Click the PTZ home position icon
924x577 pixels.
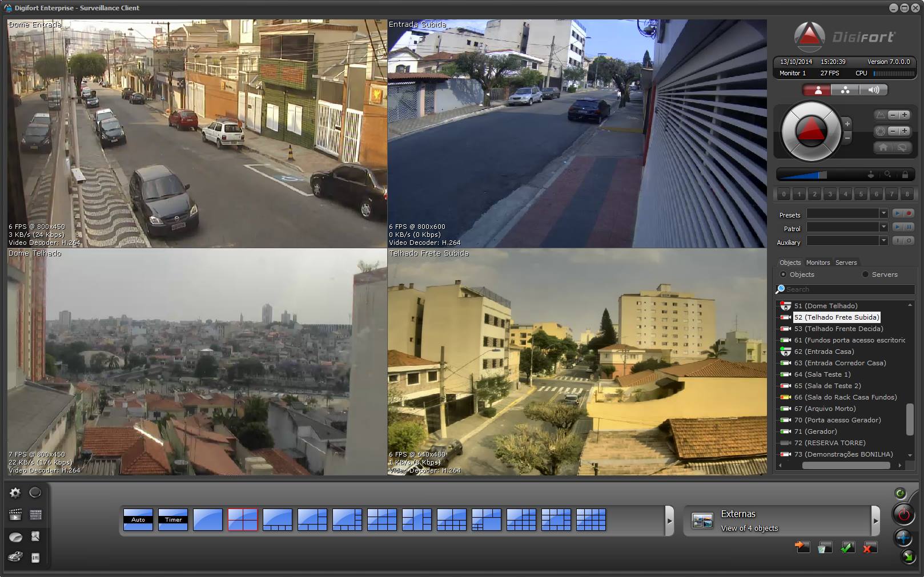pyautogui.click(x=883, y=147)
